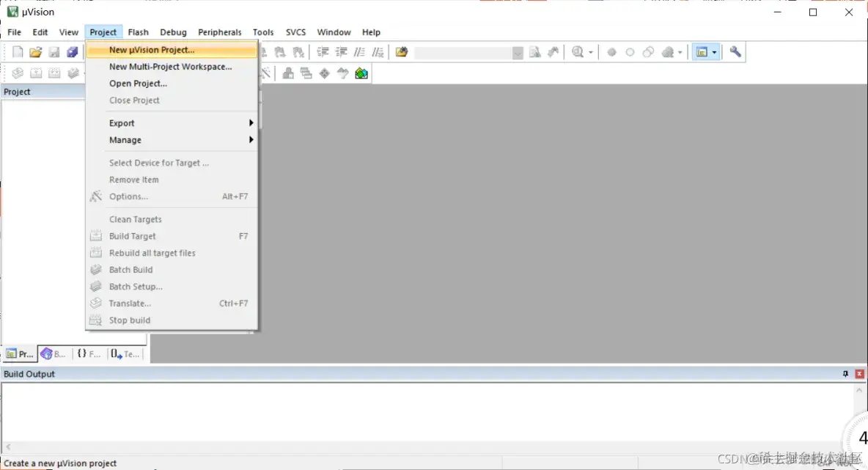The width and height of the screenshot is (868, 470).
Task: Click Build Target menu entry
Action: pyautogui.click(x=172, y=236)
